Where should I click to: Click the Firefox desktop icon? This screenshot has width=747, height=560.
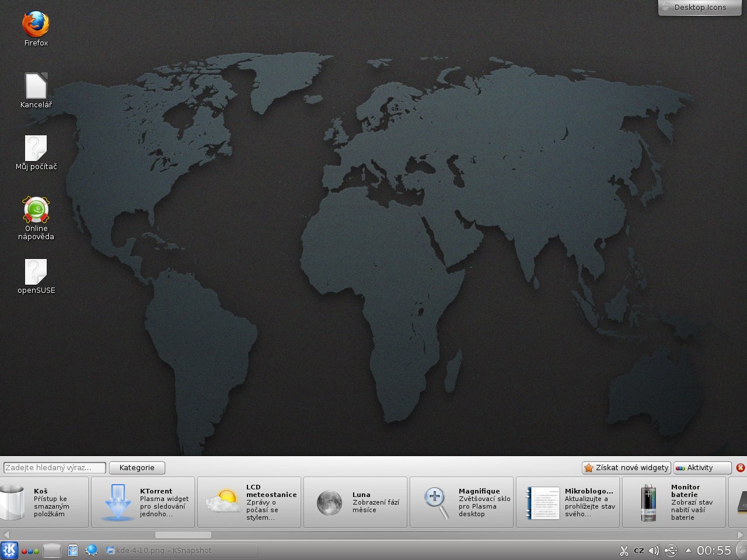36,24
